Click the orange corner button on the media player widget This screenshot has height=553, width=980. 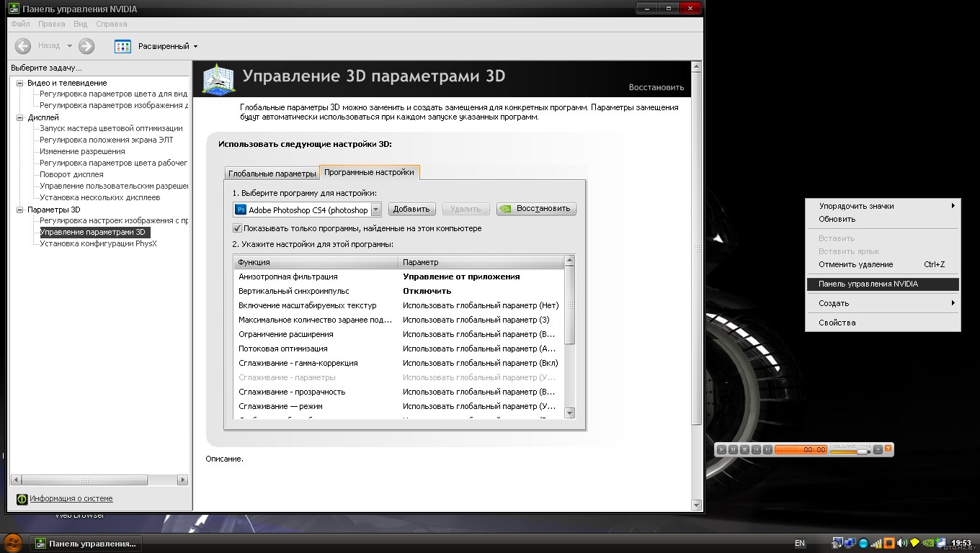(888, 448)
